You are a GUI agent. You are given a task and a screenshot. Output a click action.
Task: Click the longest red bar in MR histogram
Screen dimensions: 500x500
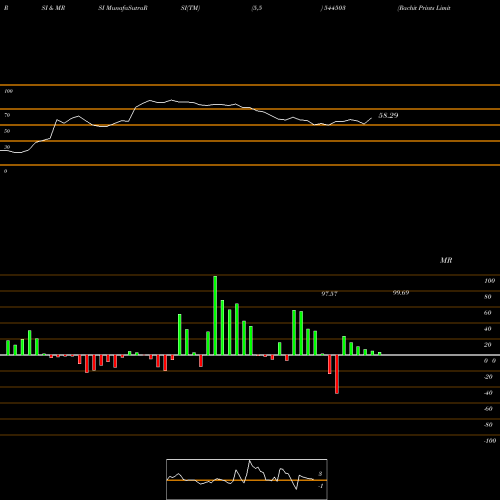coord(337,374)
